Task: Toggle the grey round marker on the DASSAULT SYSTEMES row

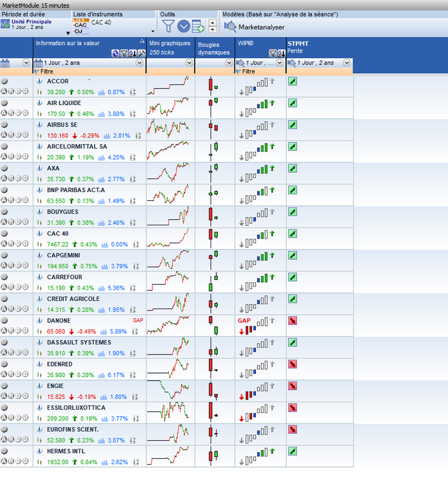Action: (4, 342)
